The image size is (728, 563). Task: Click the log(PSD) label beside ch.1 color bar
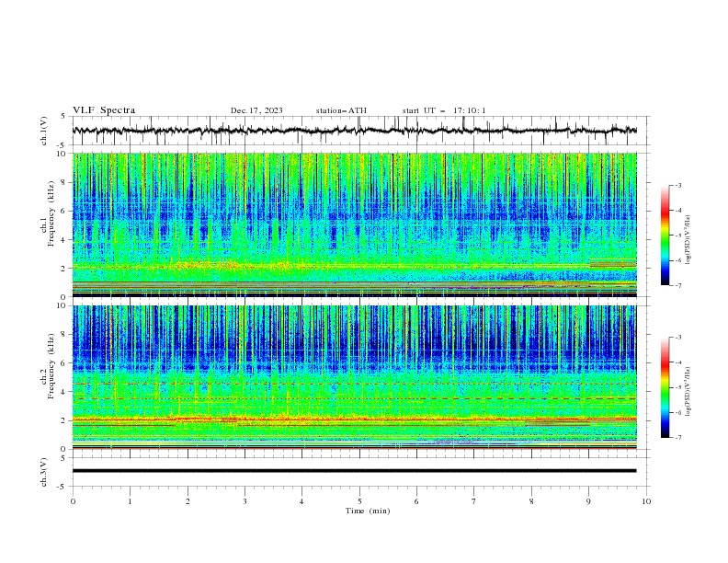pos(688,240)
